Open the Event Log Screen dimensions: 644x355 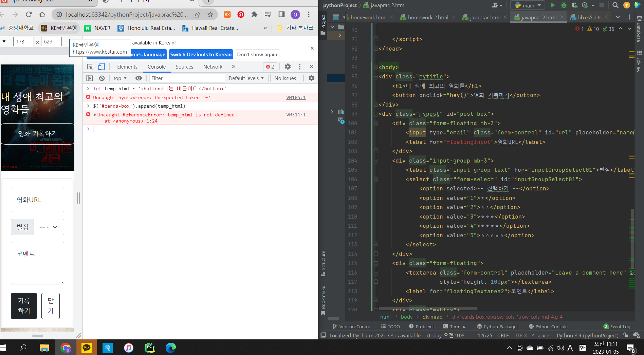617,326
